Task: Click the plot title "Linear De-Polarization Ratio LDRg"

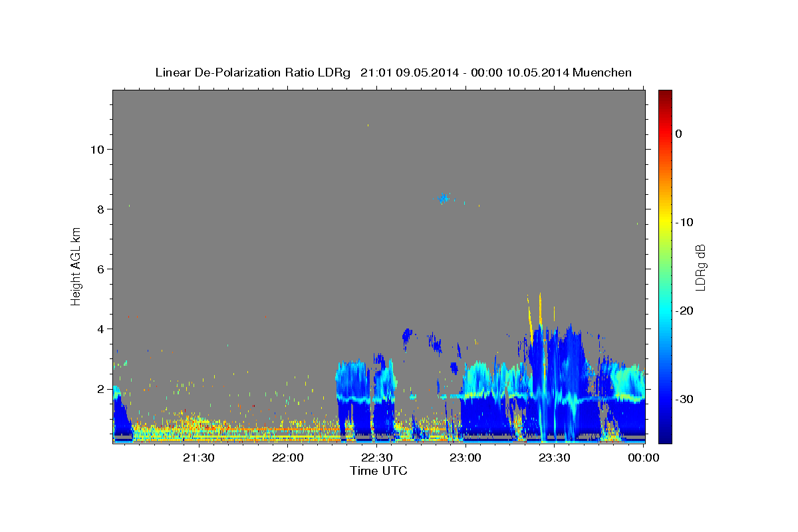Action: [x=252, y=72]
